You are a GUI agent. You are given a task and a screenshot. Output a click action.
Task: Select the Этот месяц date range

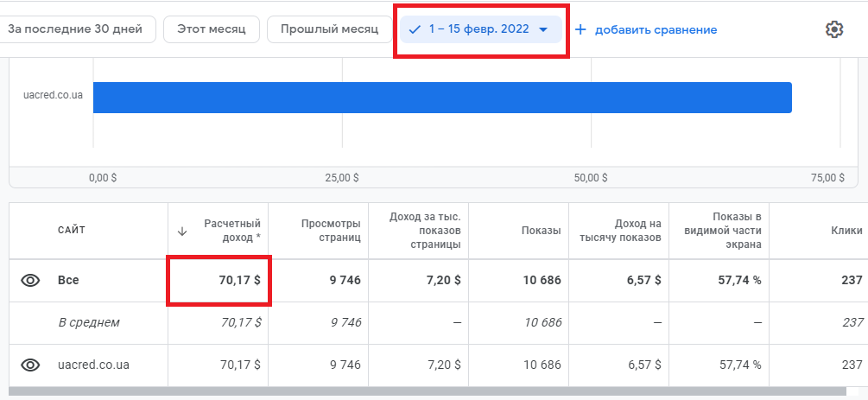pyautogui.click(x=212, y=29)
